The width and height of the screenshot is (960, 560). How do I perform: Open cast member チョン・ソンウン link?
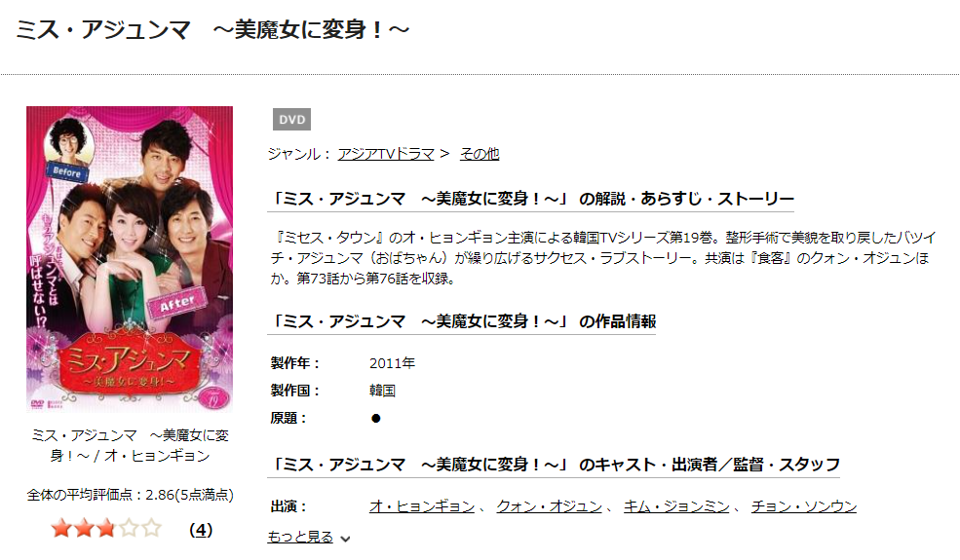[x=804, y=506]
